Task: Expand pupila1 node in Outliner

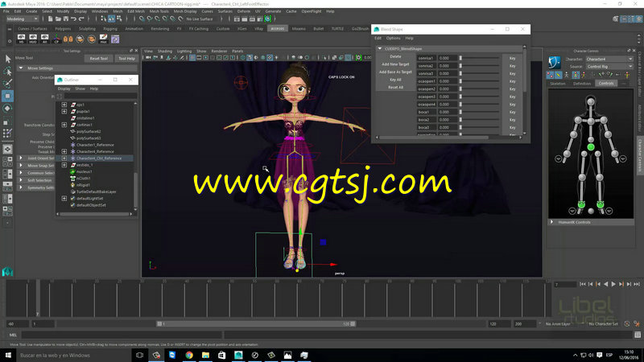Action: pos(64,111)
